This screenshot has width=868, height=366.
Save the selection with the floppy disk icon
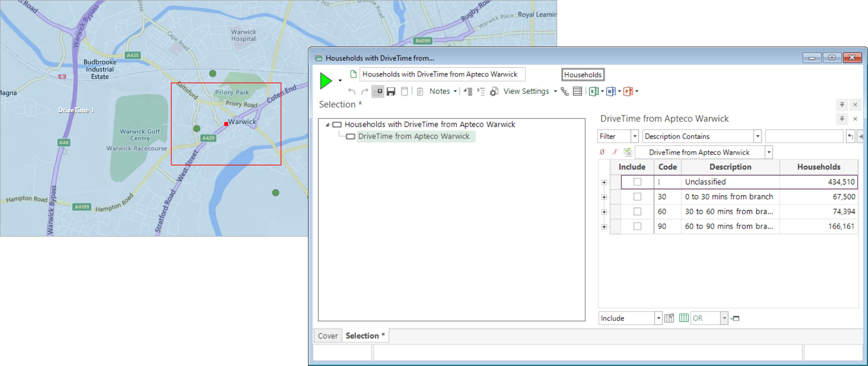coord(391,91)
